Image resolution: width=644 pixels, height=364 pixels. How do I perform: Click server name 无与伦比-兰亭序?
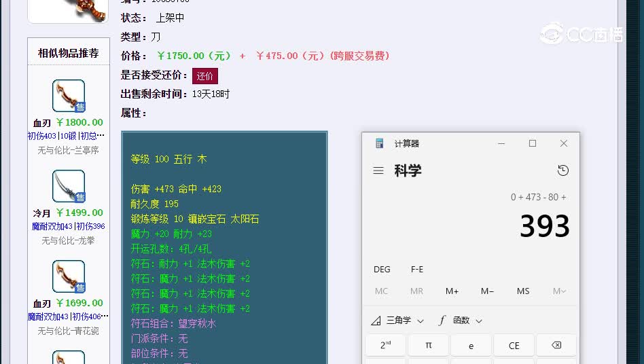(68, 150)
